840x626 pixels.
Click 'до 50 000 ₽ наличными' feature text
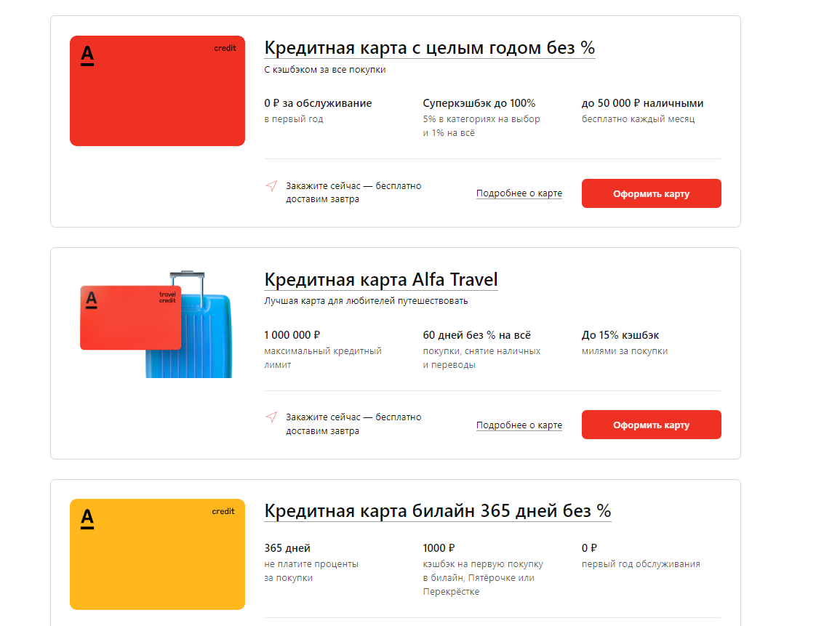pyautogui.click(x=642, y=103)
